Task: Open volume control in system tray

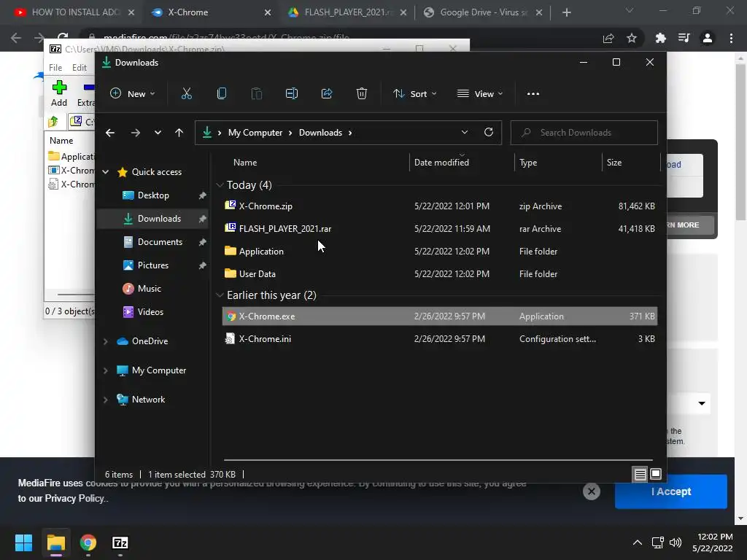Action: (x=675, y=542)
